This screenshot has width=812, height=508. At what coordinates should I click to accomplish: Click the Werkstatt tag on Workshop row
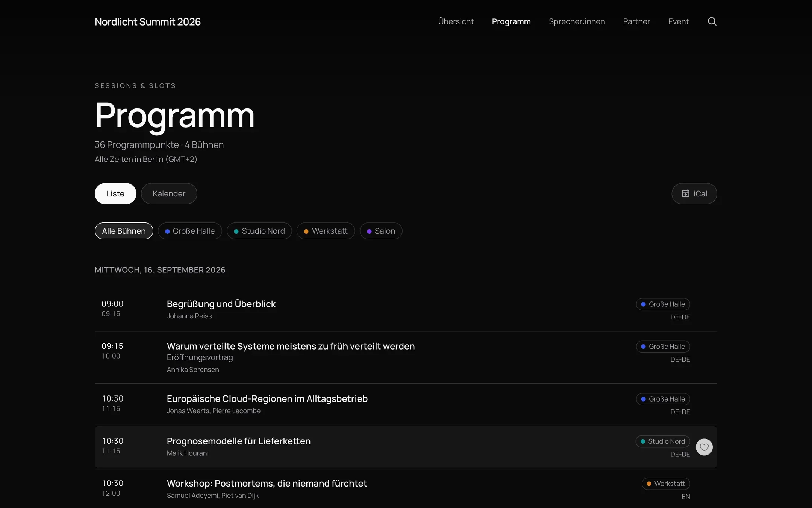tap(666, 484)
